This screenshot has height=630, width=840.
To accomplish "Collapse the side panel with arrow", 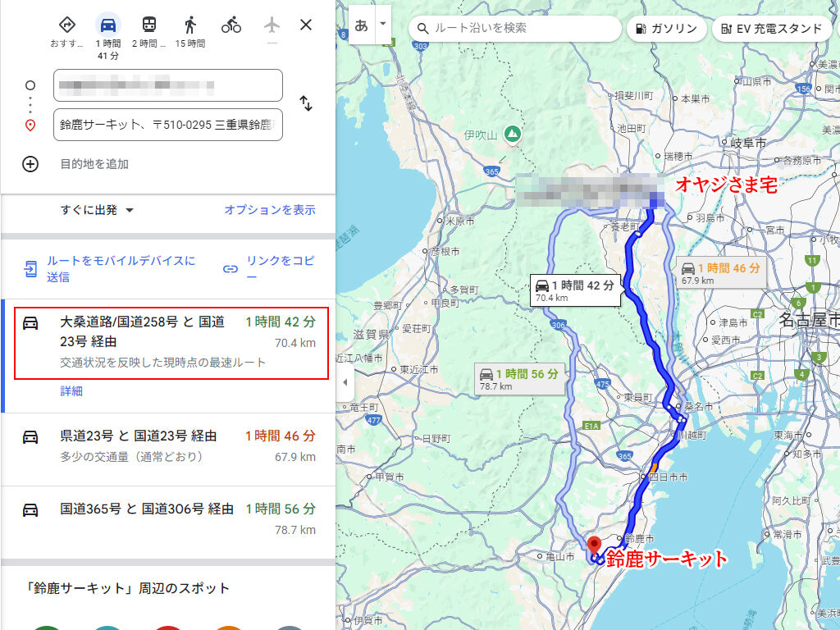I will coord(345,382).
